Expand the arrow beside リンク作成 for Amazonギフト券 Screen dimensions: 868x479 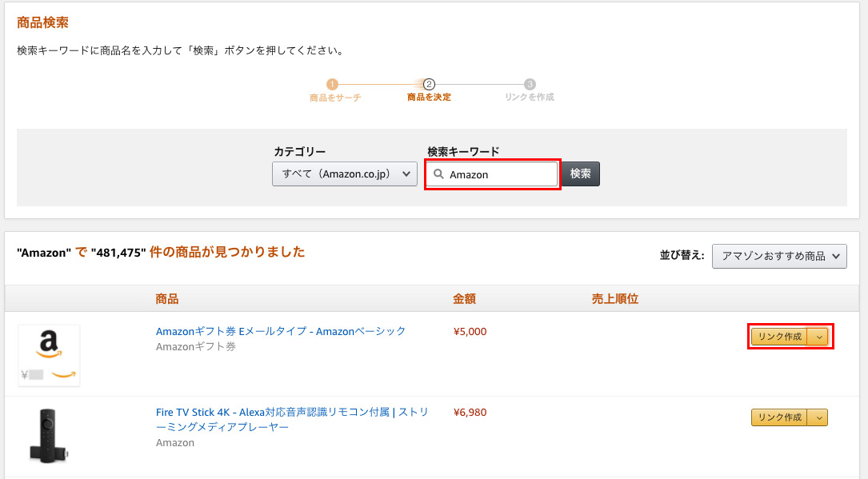pos(818,337)
